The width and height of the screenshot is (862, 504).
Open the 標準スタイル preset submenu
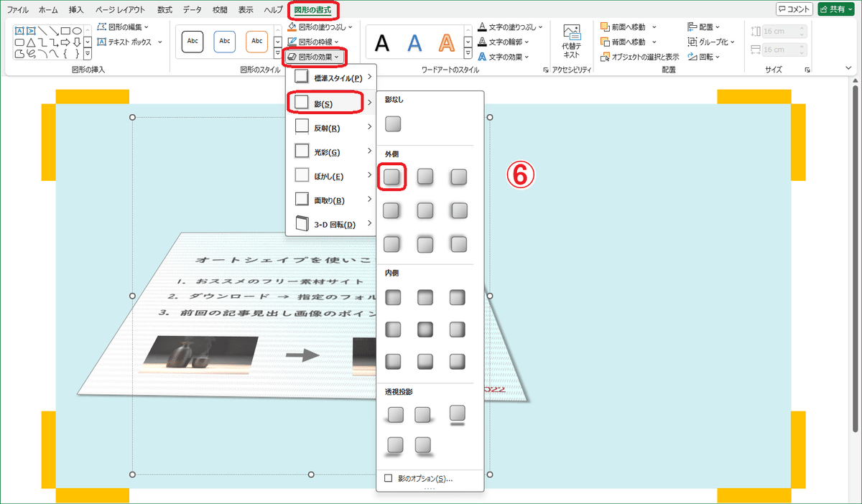coord(331,78)
